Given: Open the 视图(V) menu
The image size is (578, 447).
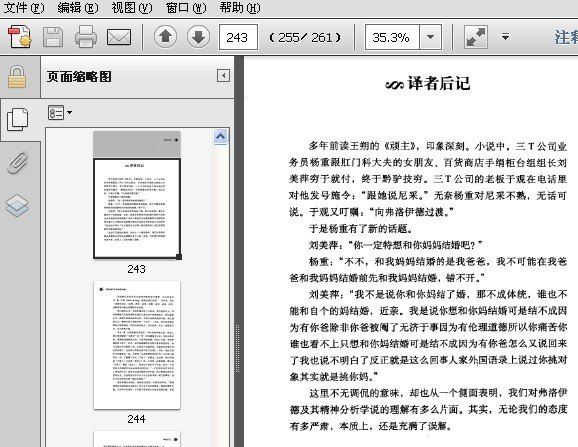Looking at the screenshot, I should [x=132, y=8].
